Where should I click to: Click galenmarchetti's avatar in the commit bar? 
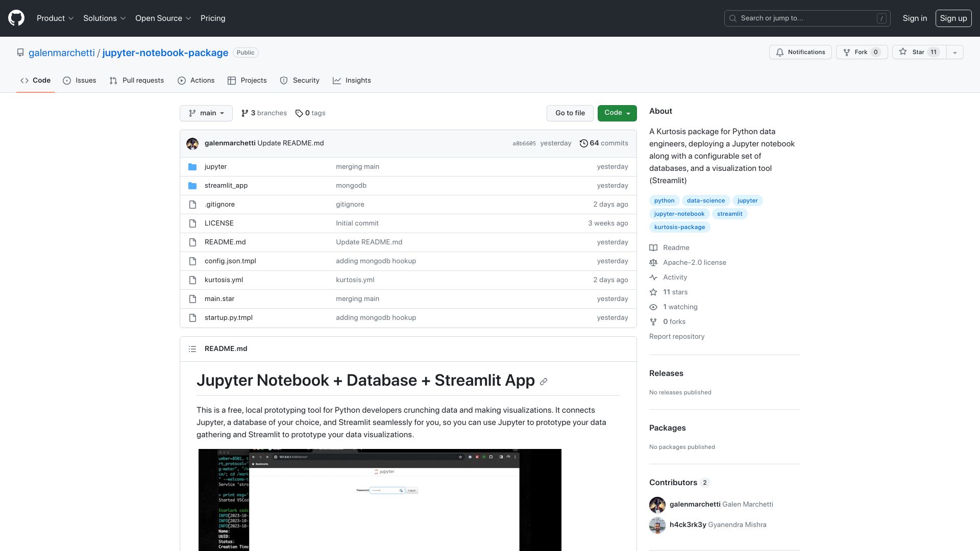point(192,143)
